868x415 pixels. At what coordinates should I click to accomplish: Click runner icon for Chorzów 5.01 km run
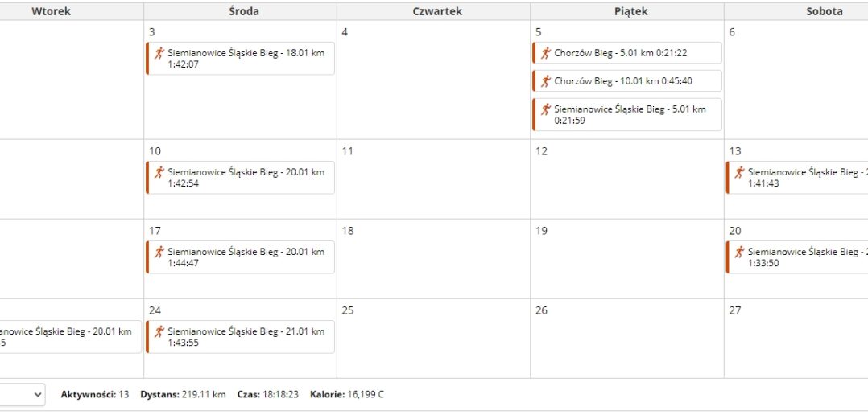click(x=546, y=53)
